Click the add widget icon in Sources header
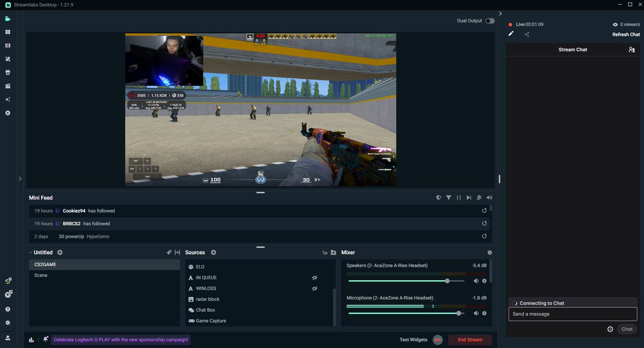This screenshot has width=644, height=348. pos(324,253)
